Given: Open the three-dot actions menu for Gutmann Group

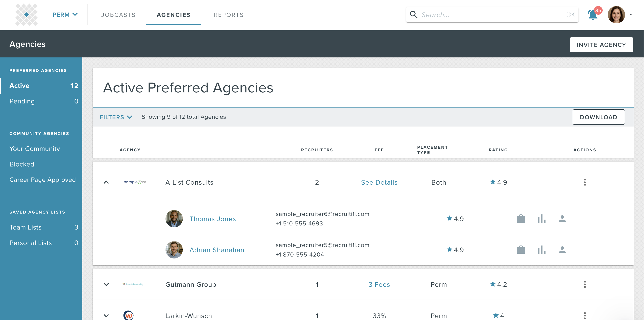Looking at the screenshot, I should (x=585, y=284).
